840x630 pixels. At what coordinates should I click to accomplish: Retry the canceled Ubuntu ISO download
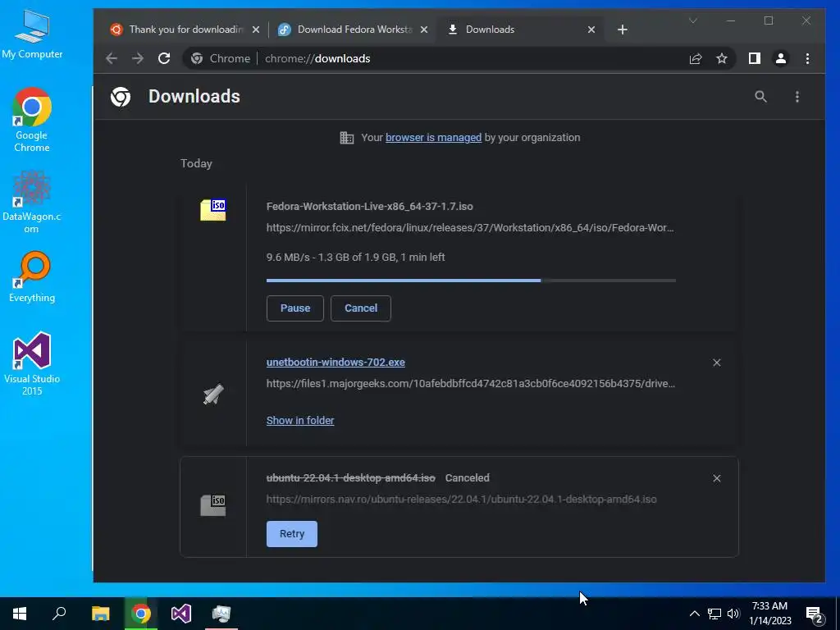coord(292,533)
